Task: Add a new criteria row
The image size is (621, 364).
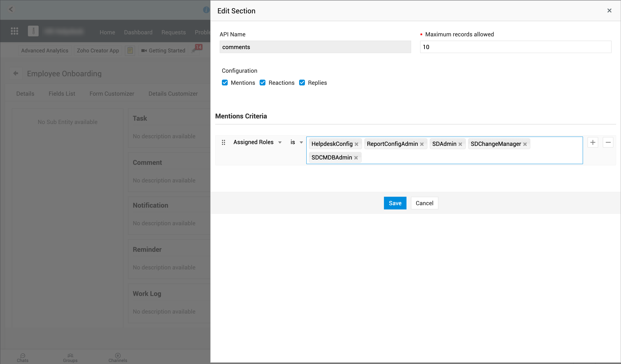Action: click(593, 142)
